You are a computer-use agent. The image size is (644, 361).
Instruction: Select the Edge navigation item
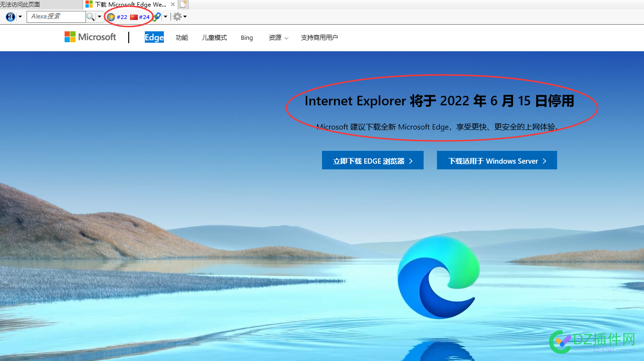point(154,37)
